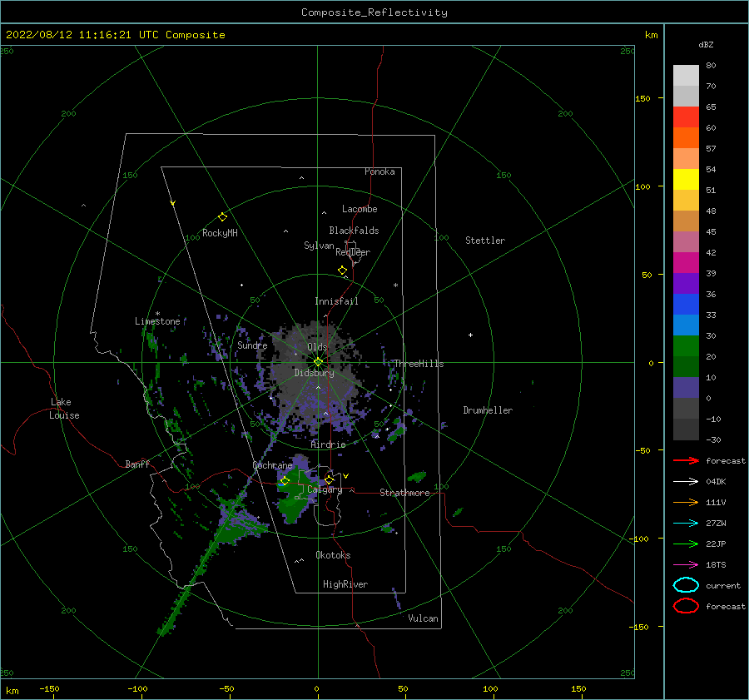Viewport: 749px width, 700px height.
Task: Click the Ponoka label
Action: coord(379,171)
